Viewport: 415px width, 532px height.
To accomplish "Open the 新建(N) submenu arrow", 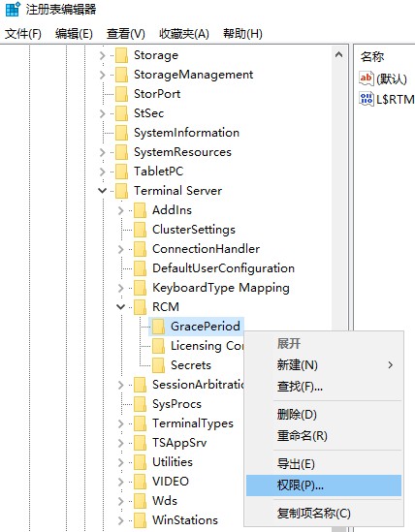I will coord(390,365).
